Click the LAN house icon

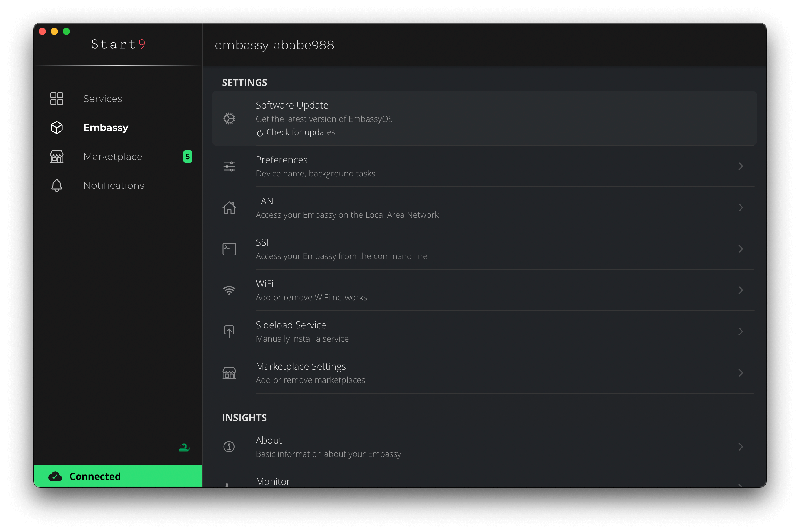(229, 207)
